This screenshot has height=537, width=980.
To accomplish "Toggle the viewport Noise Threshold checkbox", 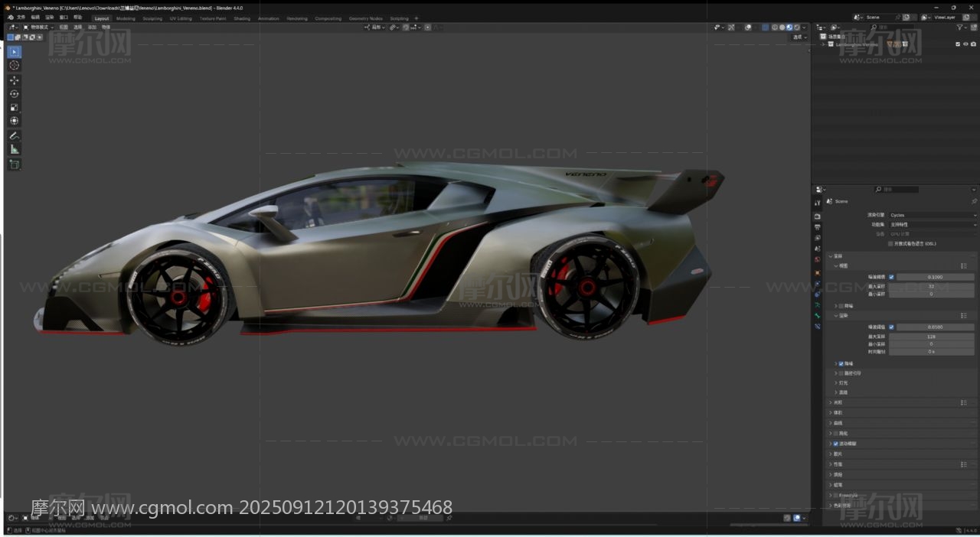I will (x=891, y=277).
